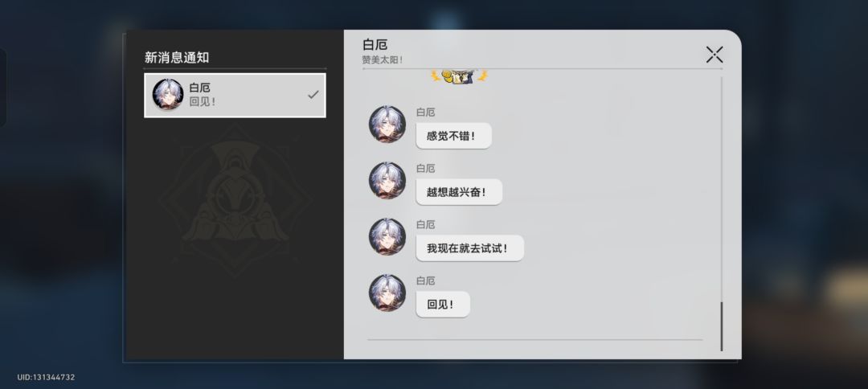Screen dimensions: 868x389
Task: Click the chat scrollbar thumb on right edge
Action: 721,326
